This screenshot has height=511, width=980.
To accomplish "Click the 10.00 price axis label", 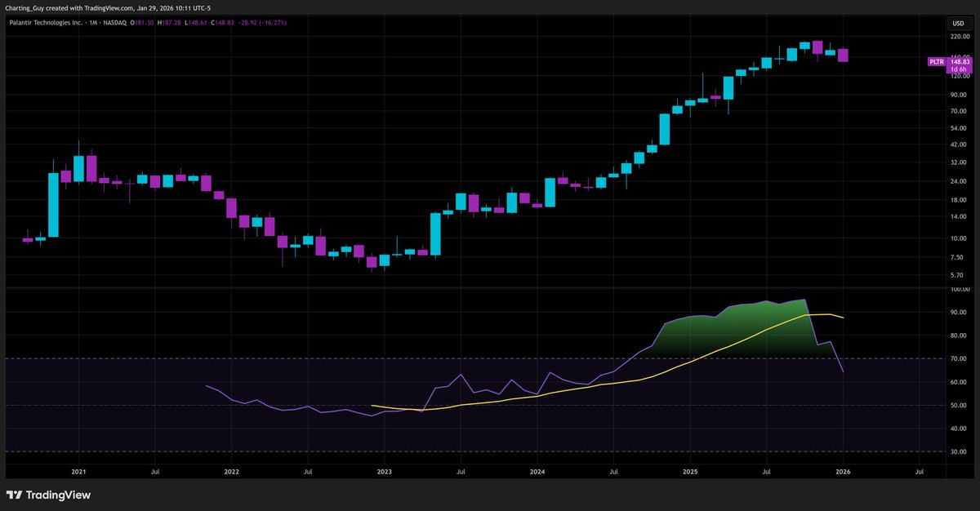I will point(958,239).
